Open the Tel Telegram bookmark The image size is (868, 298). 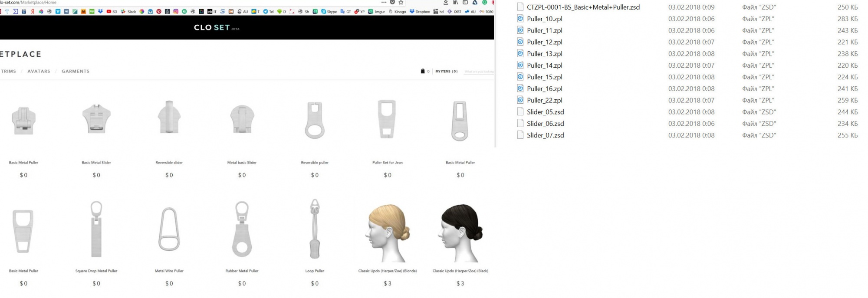pyautogui.click(x=268, y=12)
